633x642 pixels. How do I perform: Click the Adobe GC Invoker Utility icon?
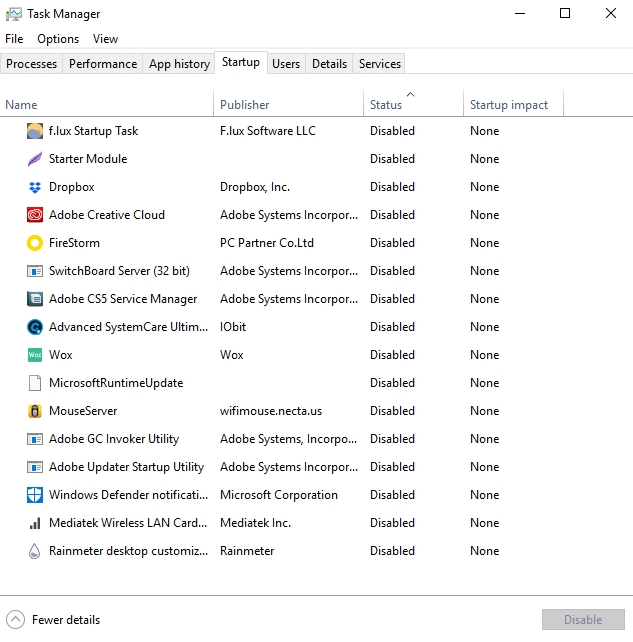pyautogui.click(x=35, y=439)
